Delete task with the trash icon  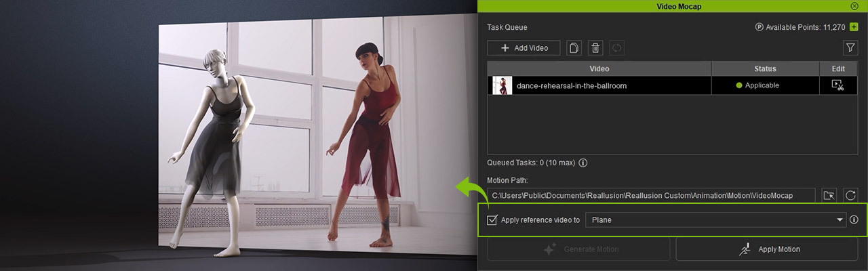point(595,48)
